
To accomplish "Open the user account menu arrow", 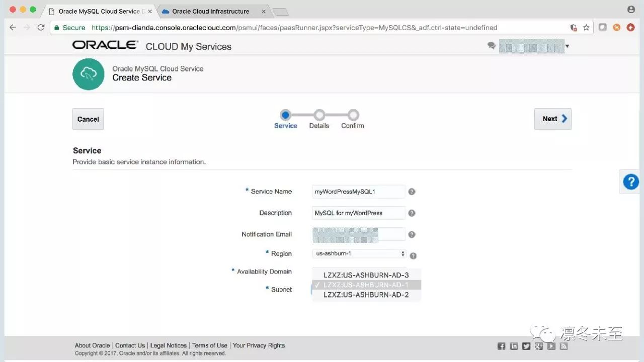I will pos(568,46).
